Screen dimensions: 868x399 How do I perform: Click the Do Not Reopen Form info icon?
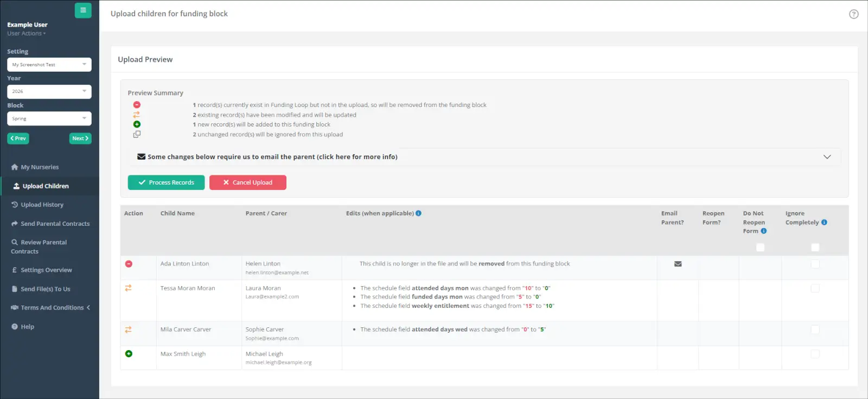click(763, 231)
